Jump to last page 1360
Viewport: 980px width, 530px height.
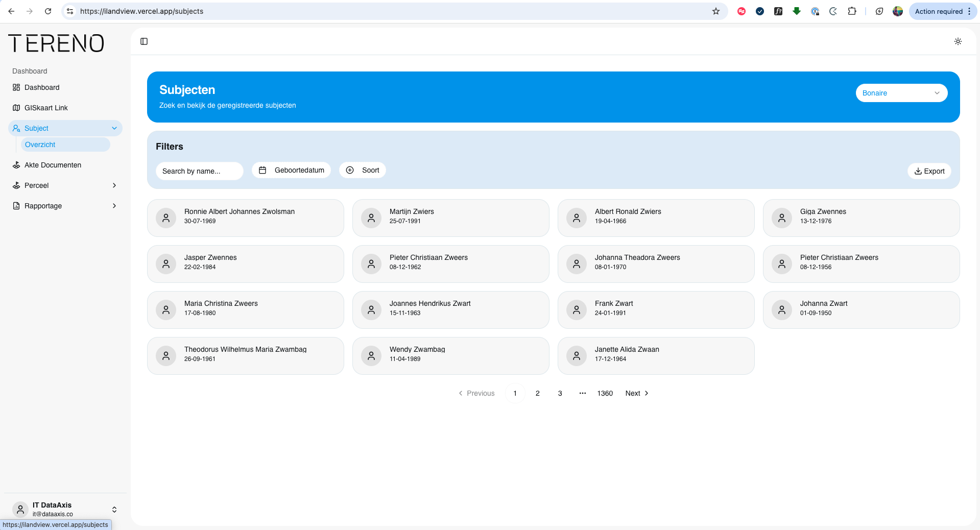click(x=605, y=393)
